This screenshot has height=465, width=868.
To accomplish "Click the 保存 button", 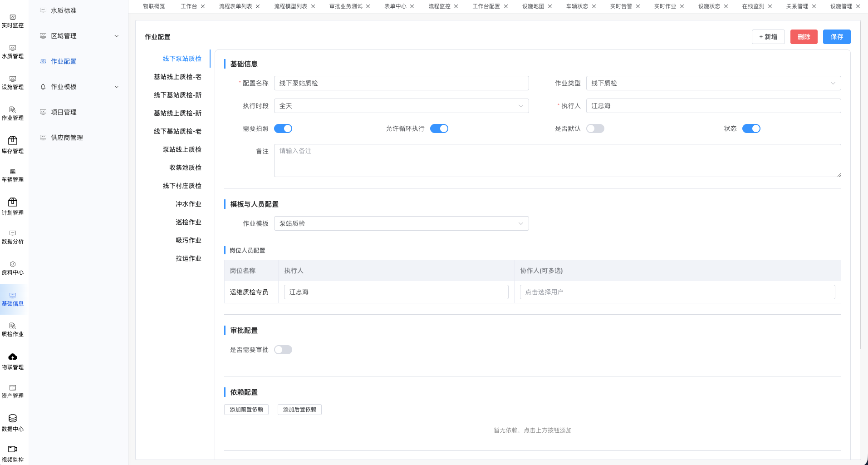I will coord(836,37).
